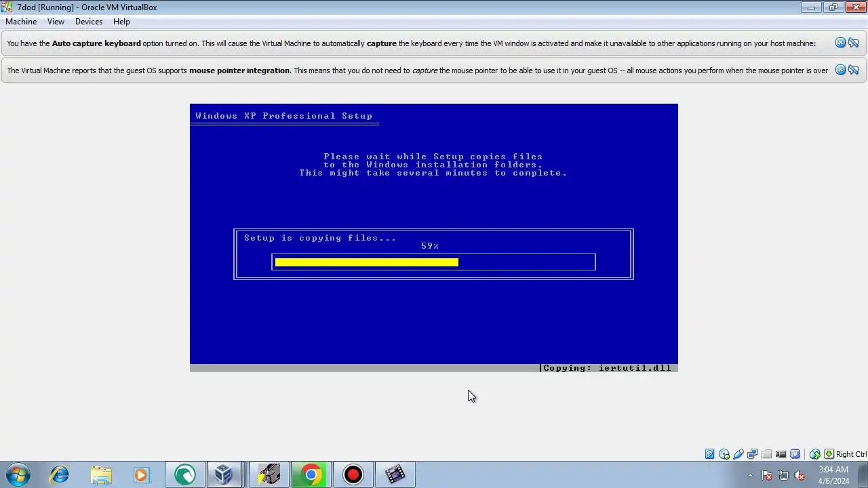Click the optical disk status icon
This screenshot has height=488, width=868.
click(x=724, y=454)
